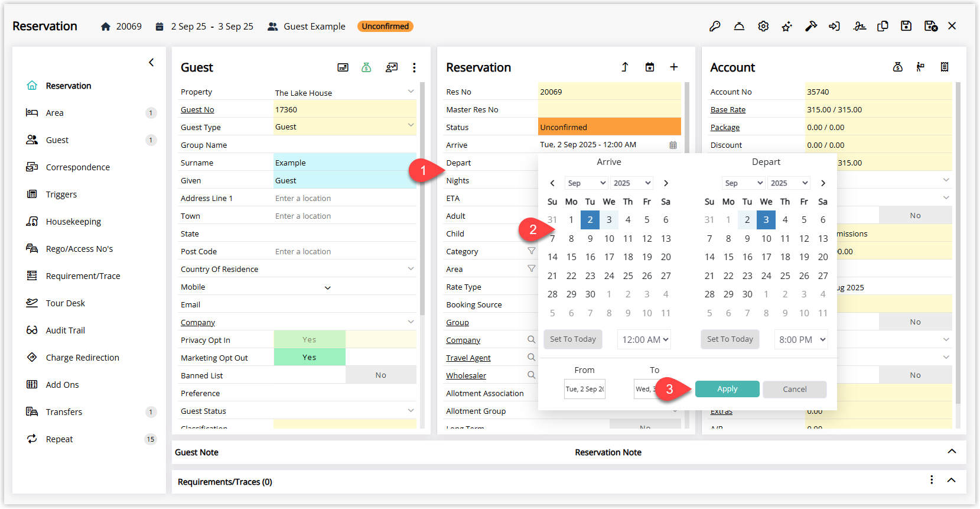The width and height of the screenshot is (980, 509).
Task: Open the Property dropdown
Action: tap(411, 91)
